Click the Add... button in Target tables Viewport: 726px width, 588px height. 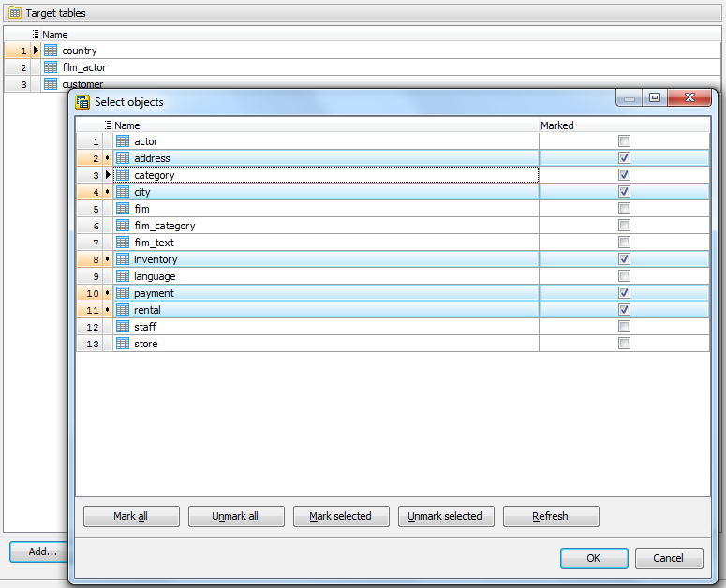(x=39, y=551)
